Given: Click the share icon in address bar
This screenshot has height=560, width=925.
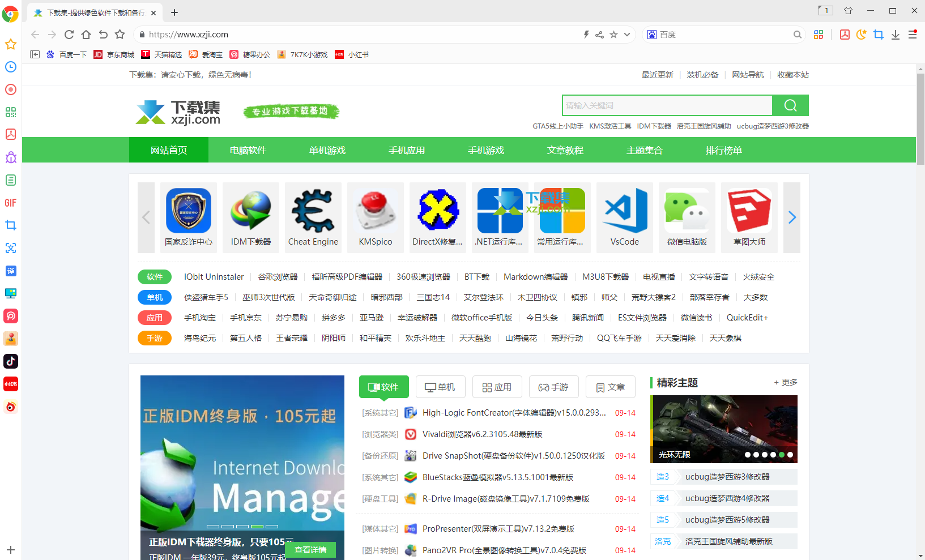Looking at the screenshot, I should point(599,35).
